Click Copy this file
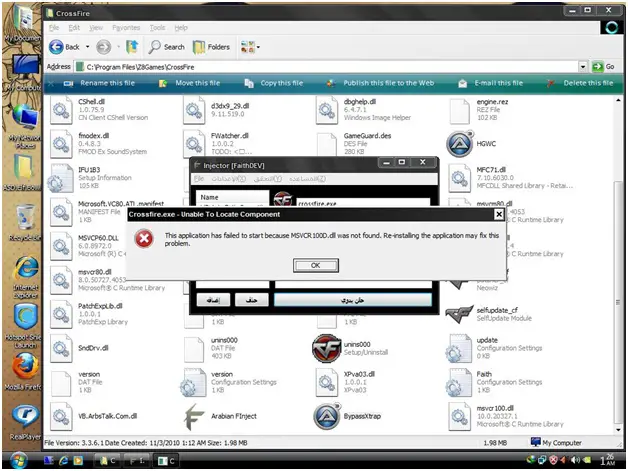The height and width of the screenshot is (471, 628). [274, 83]
